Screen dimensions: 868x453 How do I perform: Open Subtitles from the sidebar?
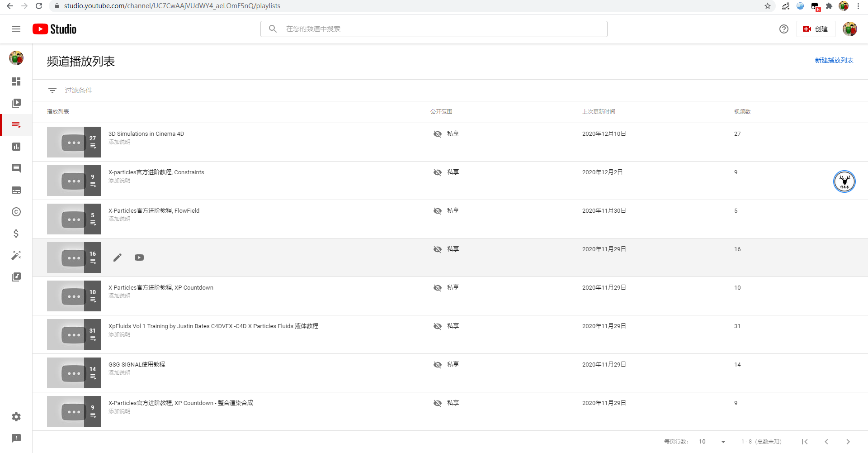(16, 190)
